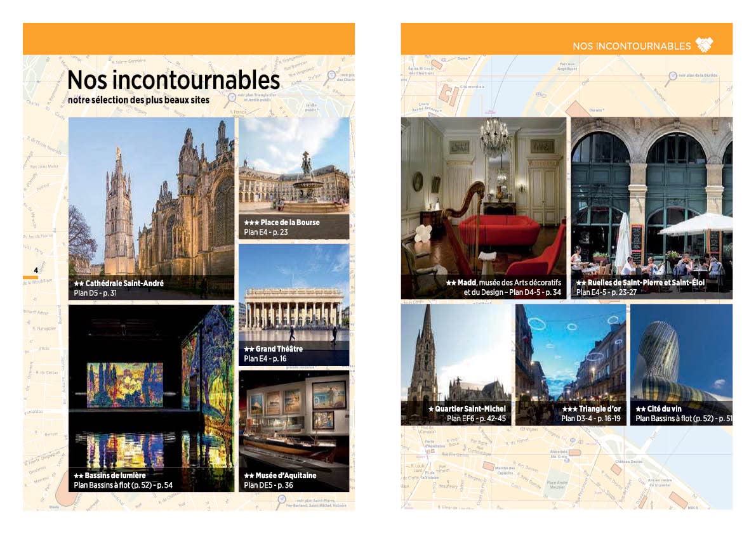Click the single star before Quartier Saint-Michel
The image size is (756, 534).
tap(431, 409)
